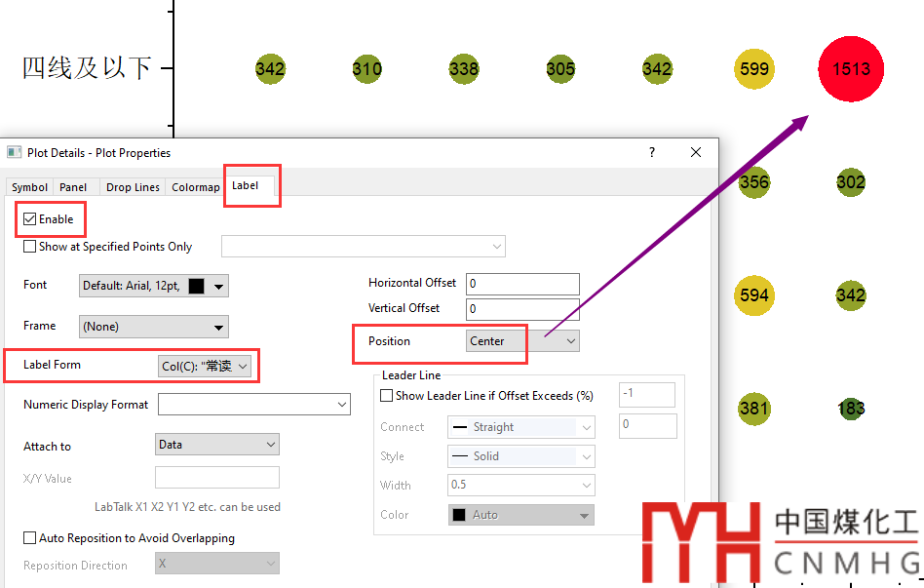This screenshot has height=588, width=924.
Task: Click the yellow 594 bubble
Action: 754,294
